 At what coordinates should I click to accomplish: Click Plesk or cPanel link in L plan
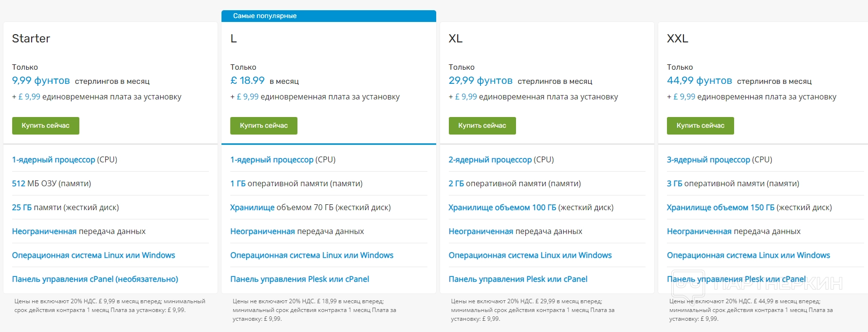tap(299, 279)
